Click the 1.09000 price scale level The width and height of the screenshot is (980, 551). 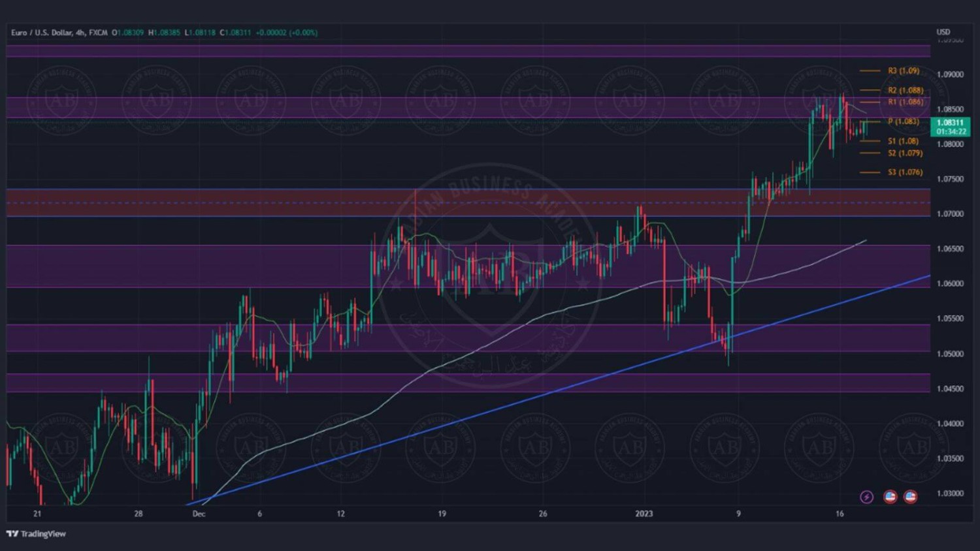tap(950, 74)
